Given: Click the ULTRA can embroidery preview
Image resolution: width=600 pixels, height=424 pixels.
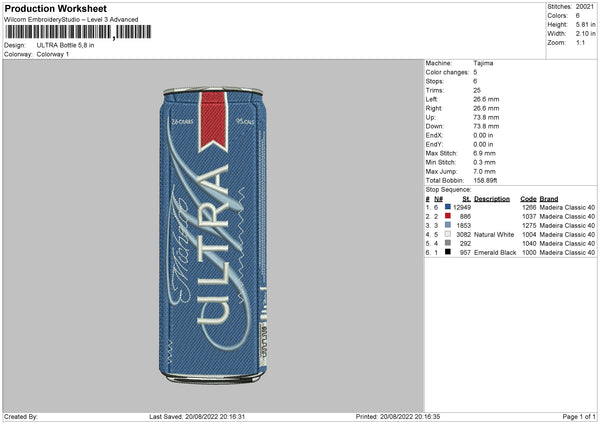Looking at the screenshot, I should pyautogui.click(x=213, y=235).
